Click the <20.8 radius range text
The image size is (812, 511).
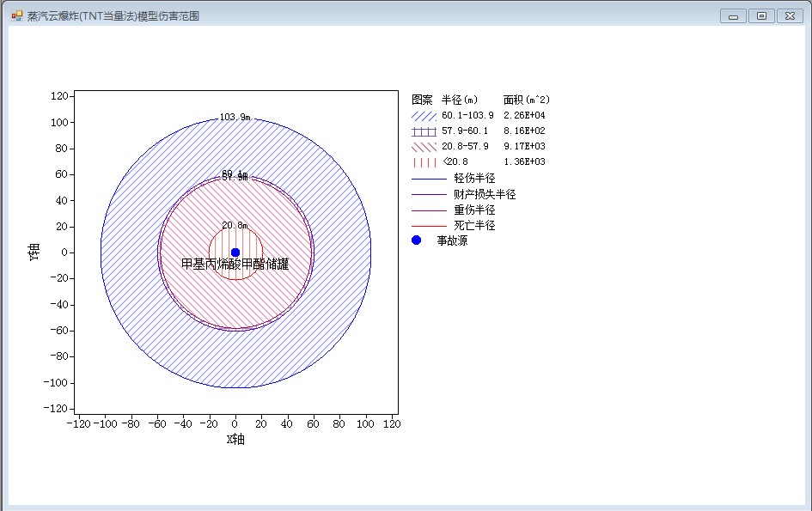pos(455,162)
